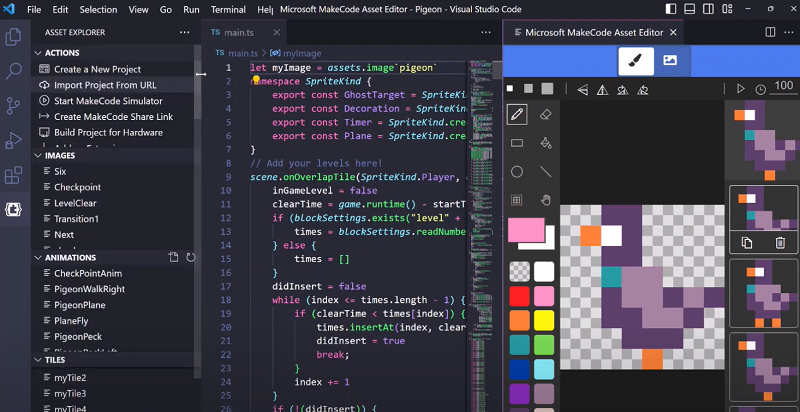This screenshot has width=800, height=412.
Task: Select the Fill bucket tool
Action: [x=545, y=143]
